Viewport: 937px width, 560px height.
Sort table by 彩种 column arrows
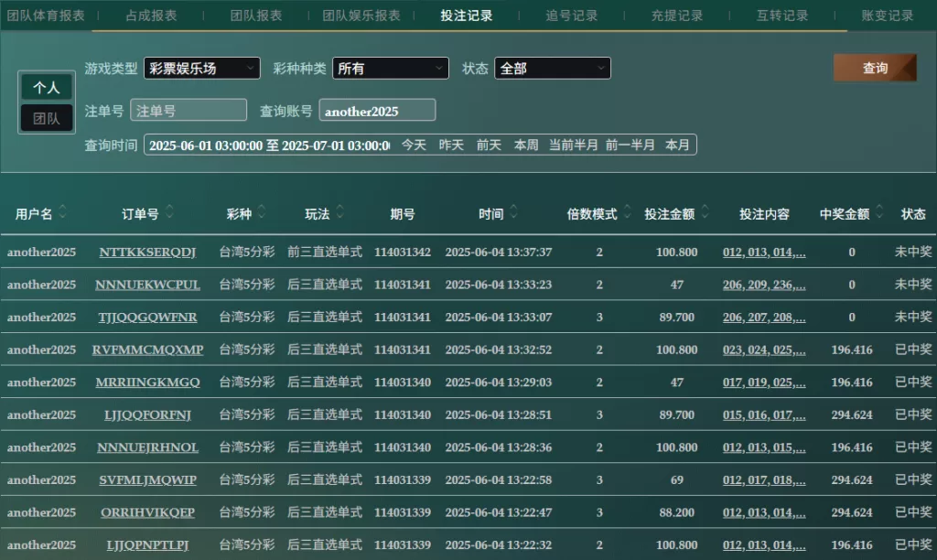click(262, 211)
